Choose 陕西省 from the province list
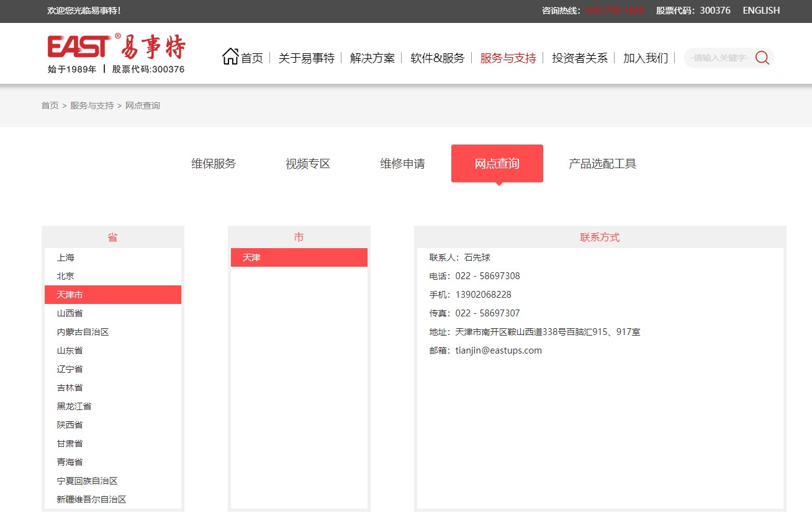Image resolution: width=812 pixels, height=531 pixels. pos(113,425)
